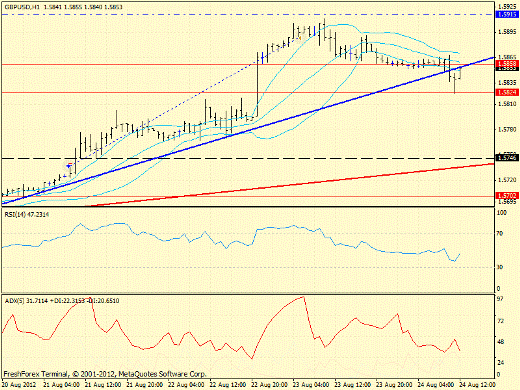This screenshot has height=390, width=520.
Task: Click the 72 value on ADX scale
Action: 500,321
